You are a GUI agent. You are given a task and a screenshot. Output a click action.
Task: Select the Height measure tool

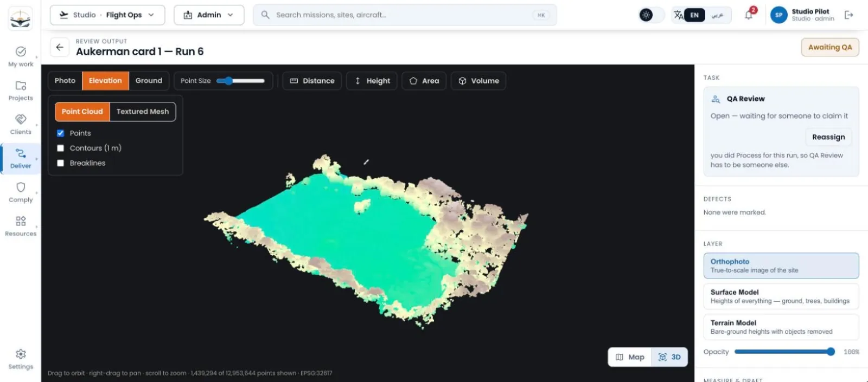[x=372, y=81]
